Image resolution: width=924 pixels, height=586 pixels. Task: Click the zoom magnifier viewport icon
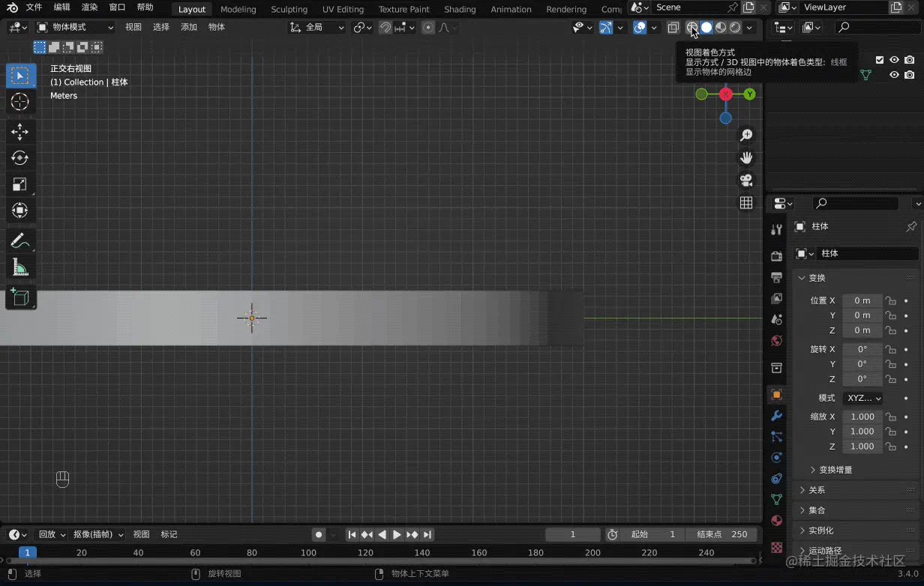click(746, 135)
